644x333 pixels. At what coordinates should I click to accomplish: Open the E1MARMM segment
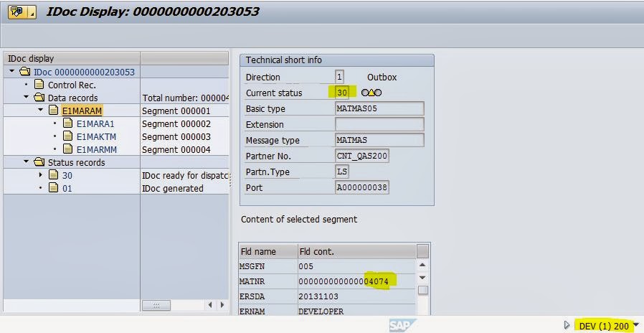point(97,150)
